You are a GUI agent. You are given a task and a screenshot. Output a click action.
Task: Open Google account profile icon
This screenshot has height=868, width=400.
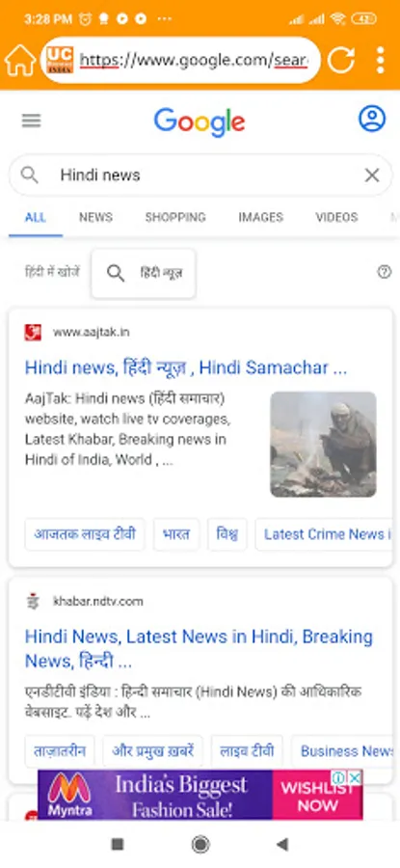click(372, 119)
